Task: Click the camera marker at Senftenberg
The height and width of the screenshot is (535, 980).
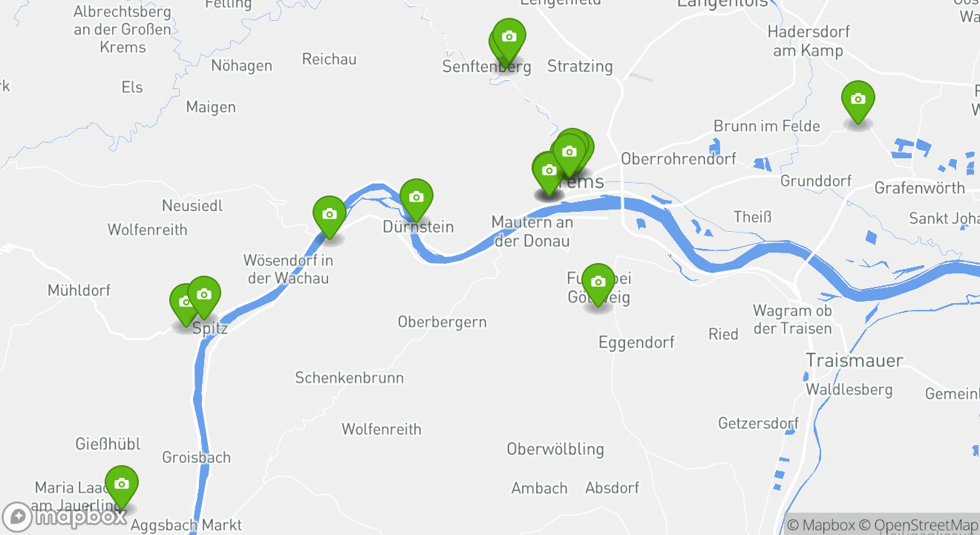Action: [x=509, y=37]
